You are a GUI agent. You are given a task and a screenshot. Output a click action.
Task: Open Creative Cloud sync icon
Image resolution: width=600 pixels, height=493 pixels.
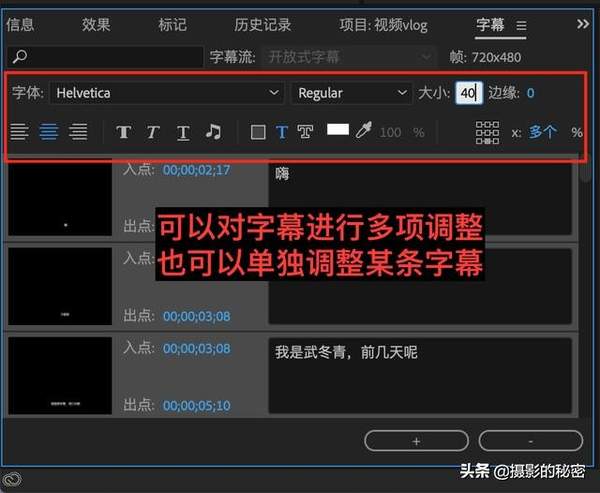11,480
